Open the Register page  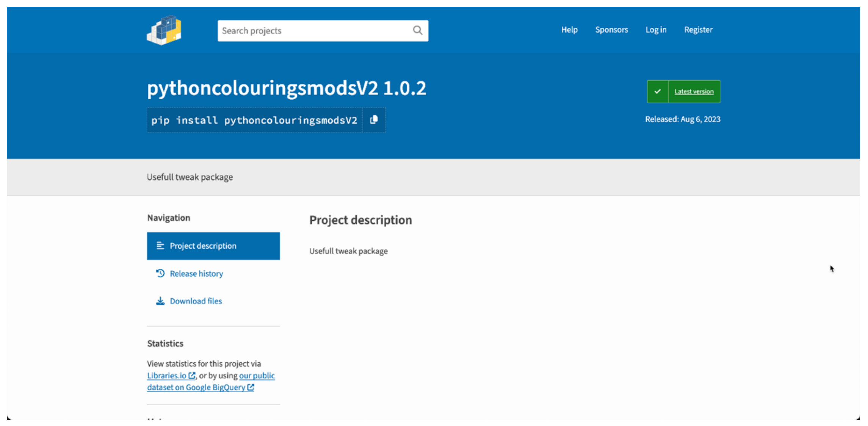698,30
